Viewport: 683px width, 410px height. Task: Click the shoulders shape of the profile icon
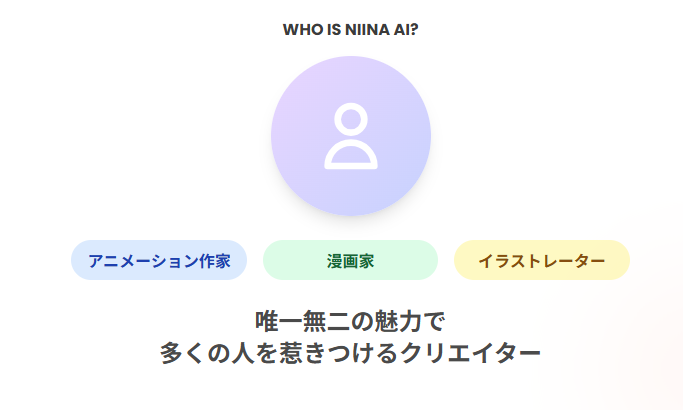350,157
